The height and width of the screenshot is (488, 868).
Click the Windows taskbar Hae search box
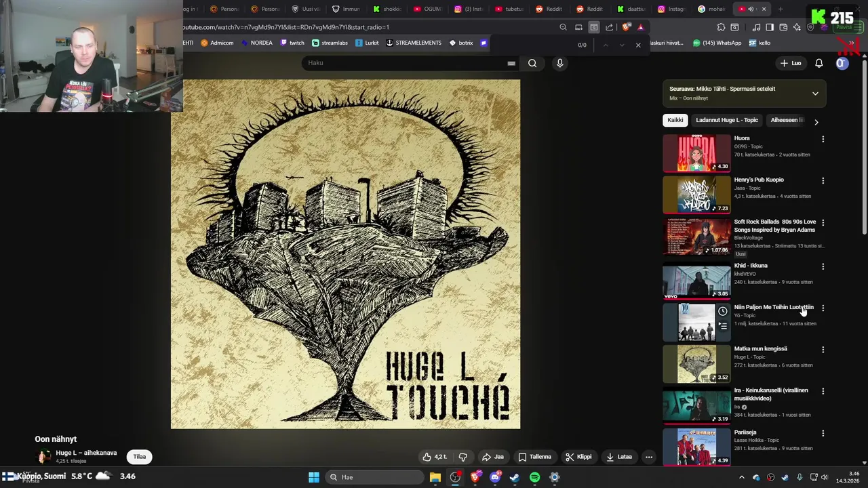tap(373, 477)
